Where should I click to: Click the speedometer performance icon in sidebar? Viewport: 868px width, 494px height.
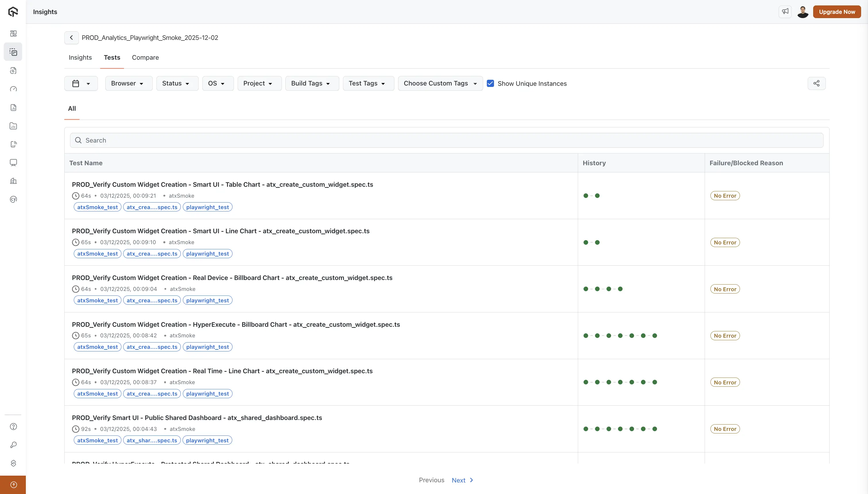(x=13, y=89)
